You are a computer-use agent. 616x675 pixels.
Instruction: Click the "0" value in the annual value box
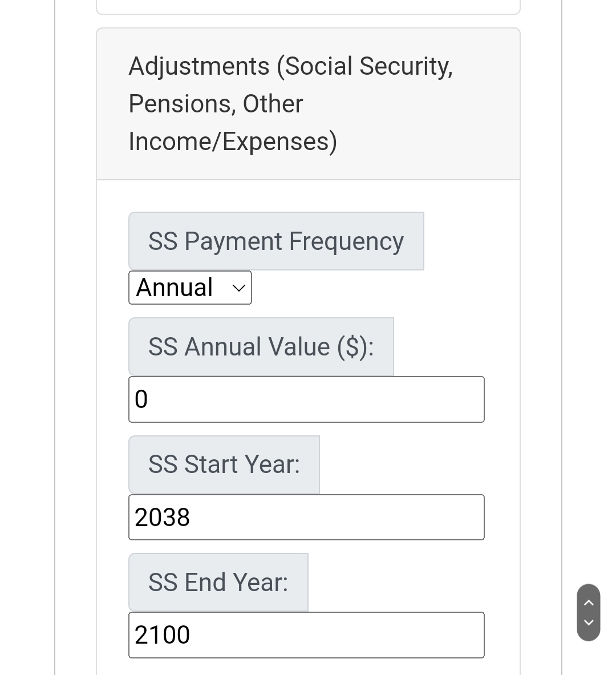click(x=141, y=399)
